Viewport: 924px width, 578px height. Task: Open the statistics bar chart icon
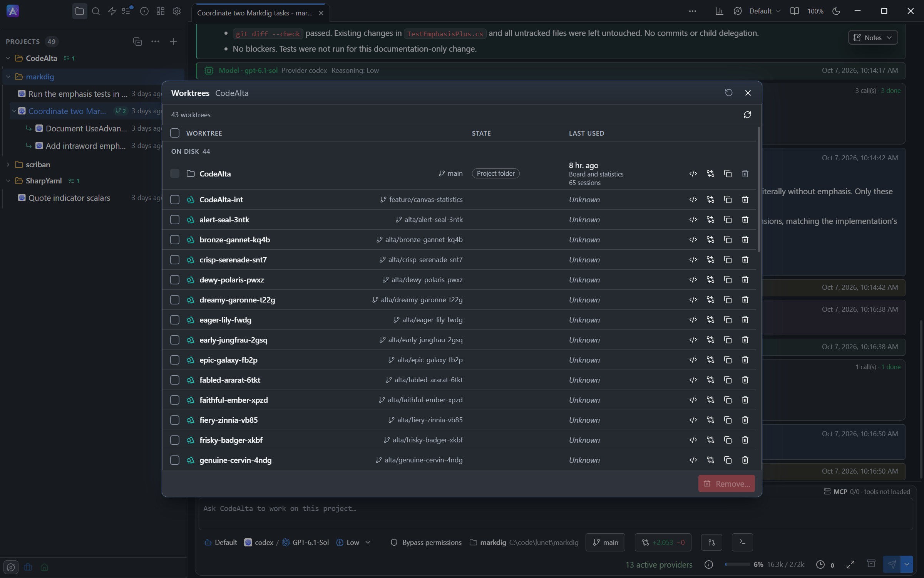[x=719, y=11]
